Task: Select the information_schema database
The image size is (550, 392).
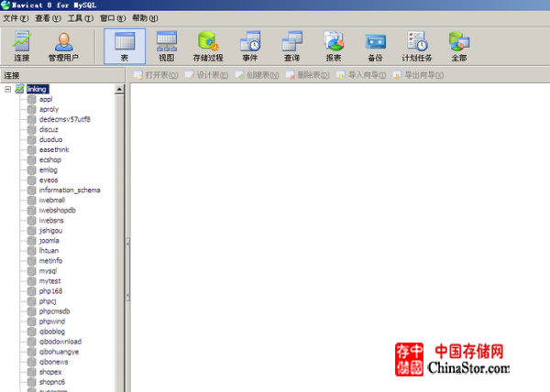Action: pos(70,190)
